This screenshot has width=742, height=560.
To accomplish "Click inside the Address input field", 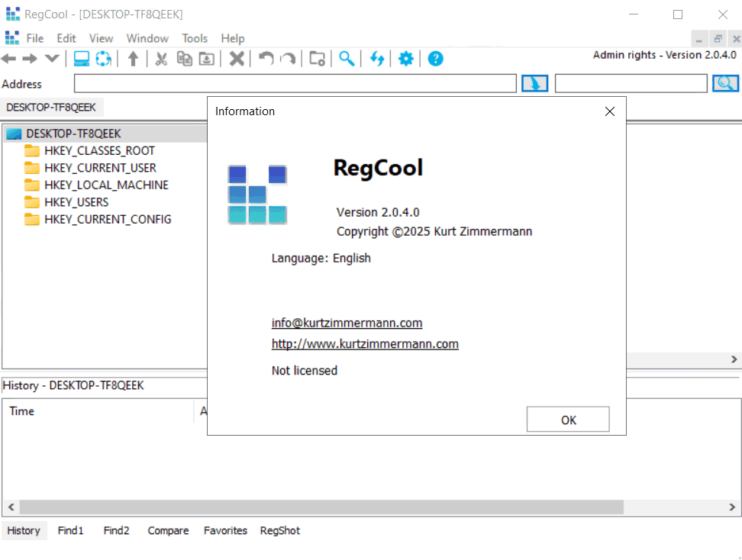I will [x=295, y=84].
